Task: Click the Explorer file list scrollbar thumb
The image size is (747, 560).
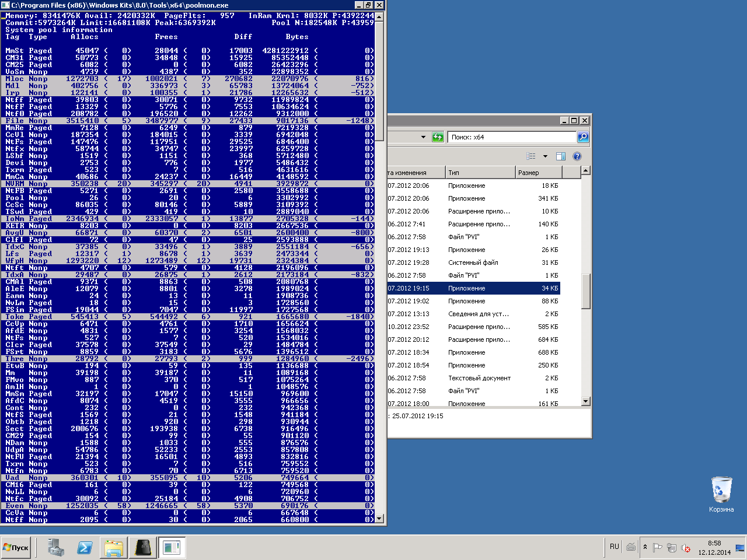Action: click(x=586, y=291)
